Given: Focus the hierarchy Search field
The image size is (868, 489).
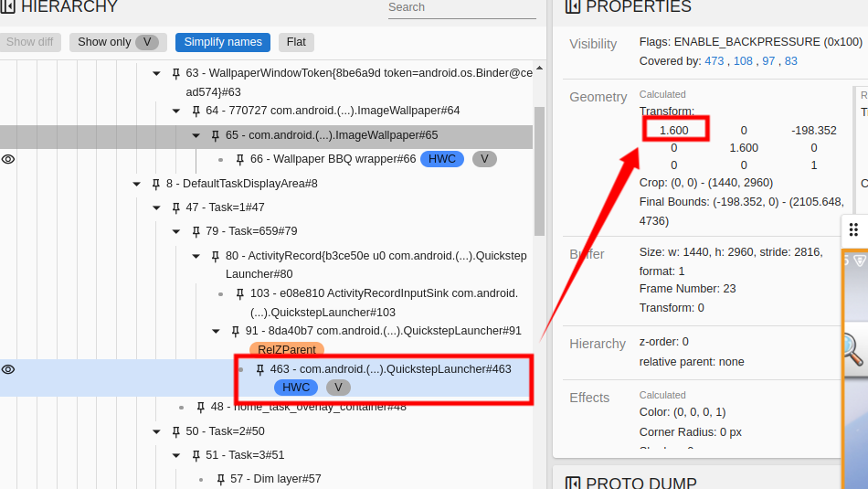Looking at the screenshot, I should tap(461, 7).
